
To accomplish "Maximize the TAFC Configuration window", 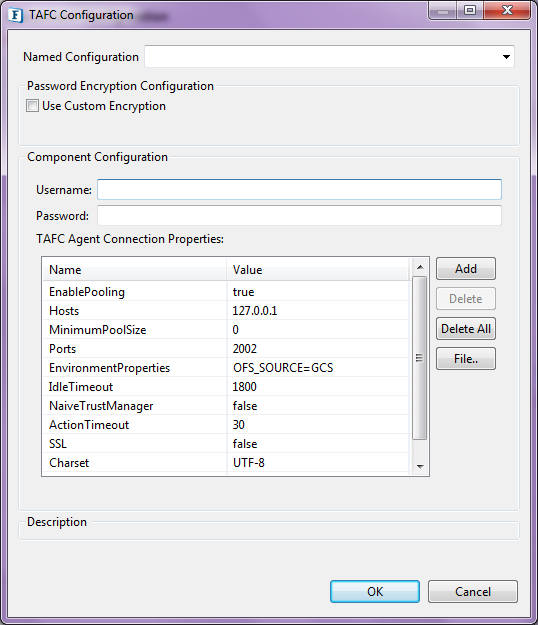I will [x=470, y=10].
